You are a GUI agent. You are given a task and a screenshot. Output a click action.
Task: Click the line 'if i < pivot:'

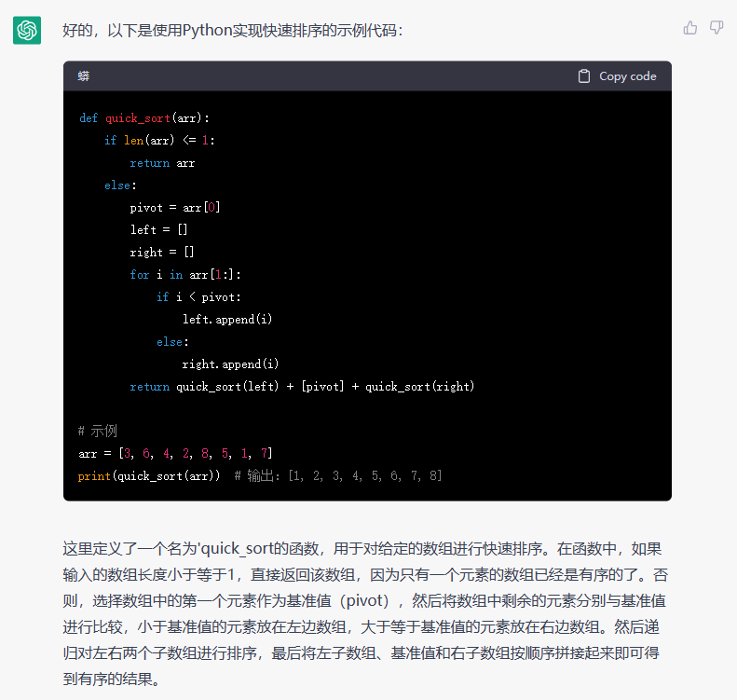tap(198, 297)
